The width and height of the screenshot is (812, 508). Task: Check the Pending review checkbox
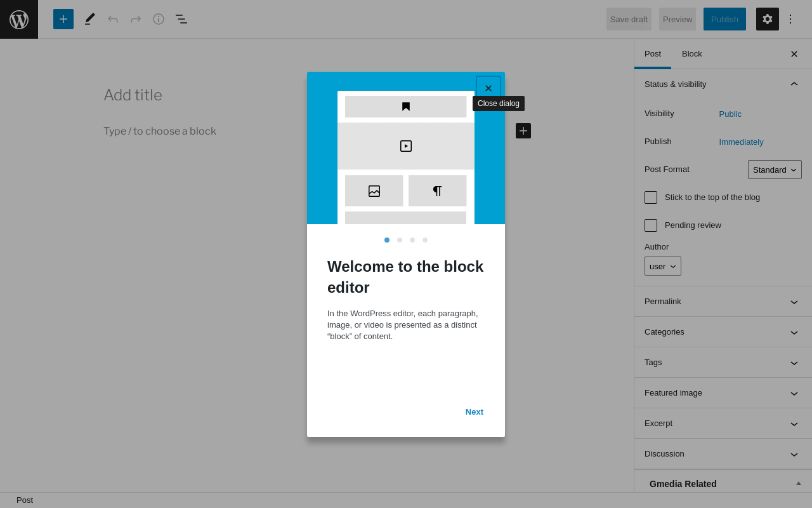[651, 225]
